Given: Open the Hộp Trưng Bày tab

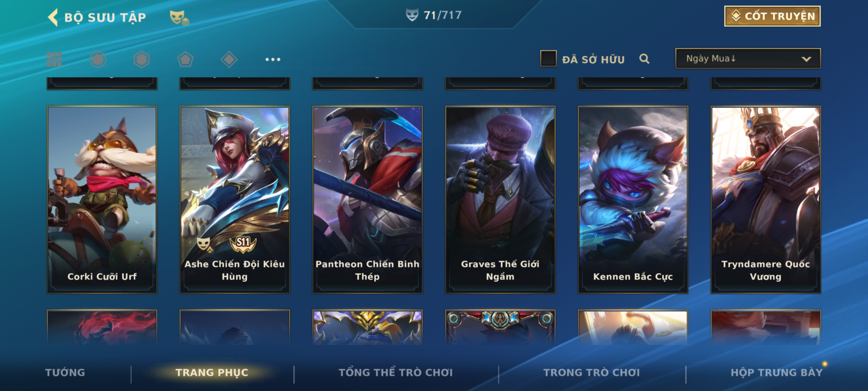Looking at the screenshot, I should coord(776,373).
